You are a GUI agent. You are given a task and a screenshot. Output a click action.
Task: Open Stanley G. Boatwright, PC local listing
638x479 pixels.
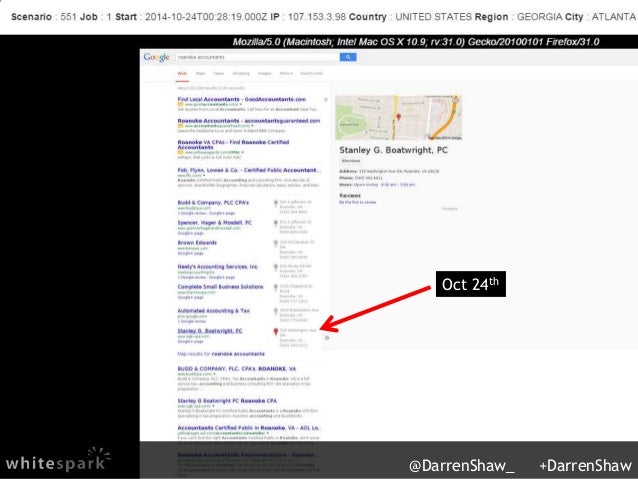point(210,331)
